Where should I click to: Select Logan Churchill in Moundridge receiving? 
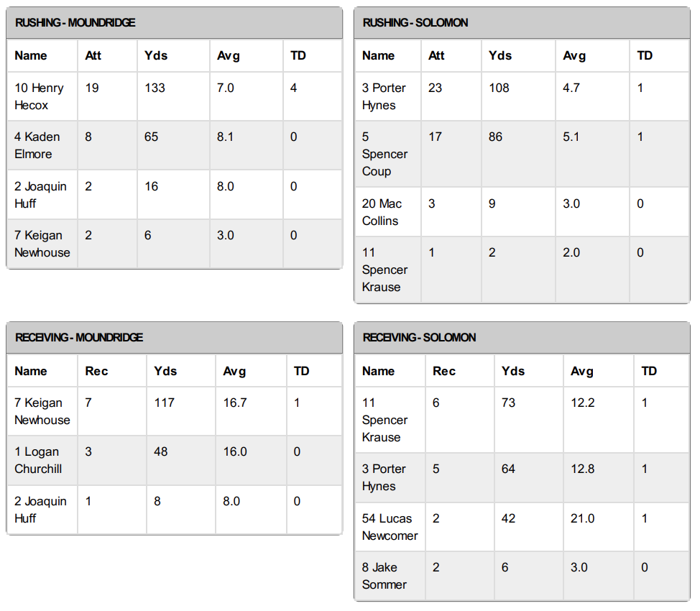coord(38,460)
